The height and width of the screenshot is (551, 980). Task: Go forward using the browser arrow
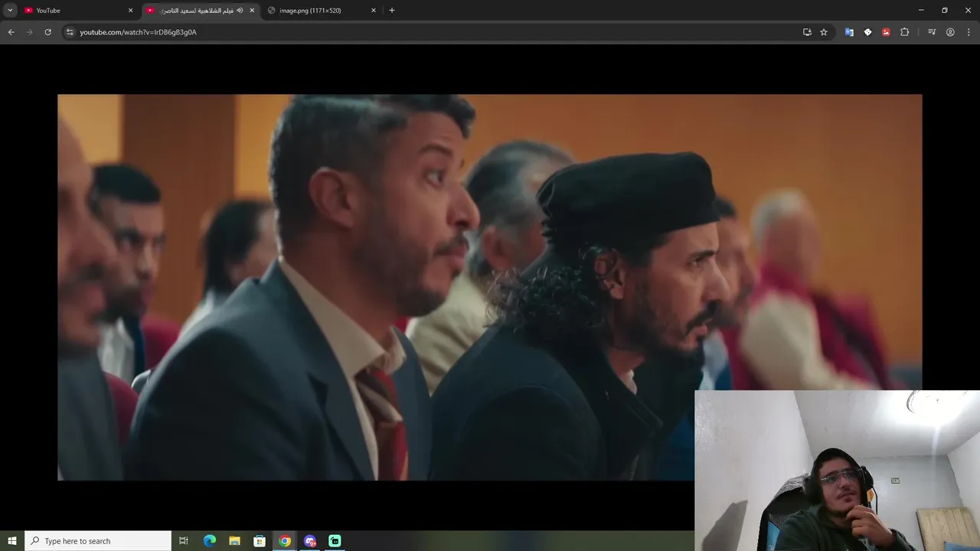click(29, 32)
